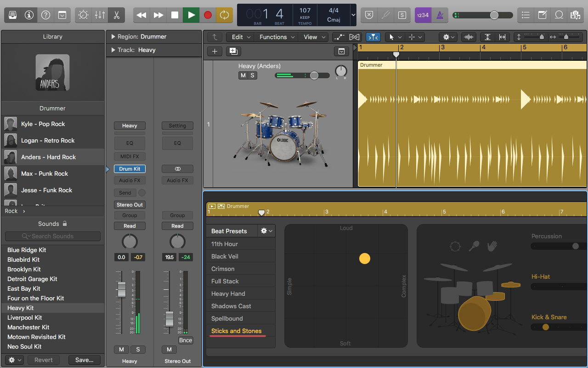Toggle the Inspector info button

click(29, 15)
